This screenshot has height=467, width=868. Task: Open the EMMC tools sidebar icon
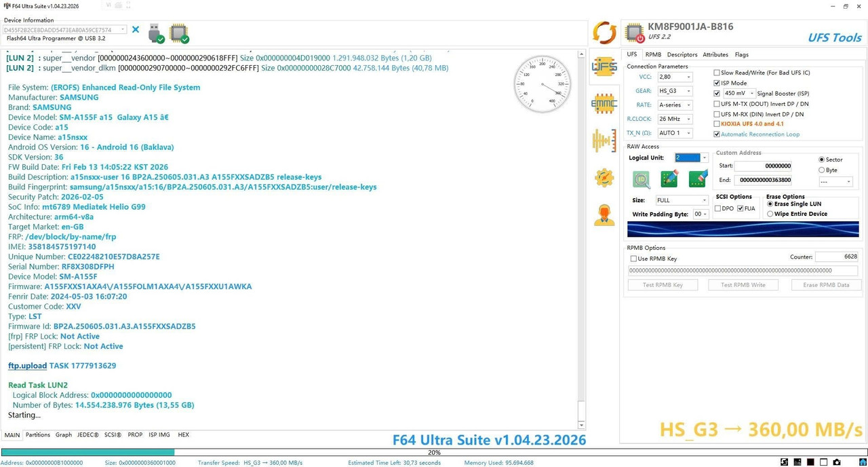coord(604,103)
